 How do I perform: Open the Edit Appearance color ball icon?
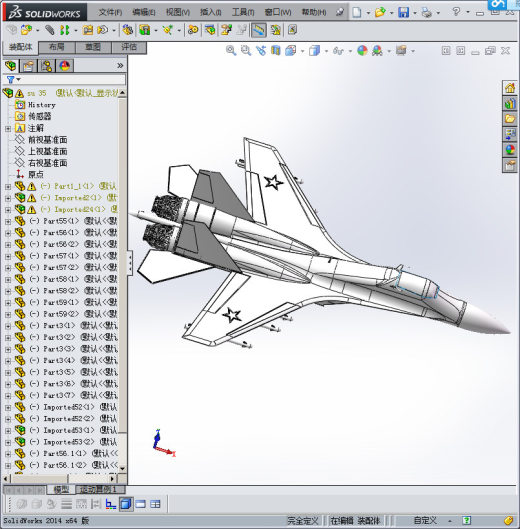(362, 51)
